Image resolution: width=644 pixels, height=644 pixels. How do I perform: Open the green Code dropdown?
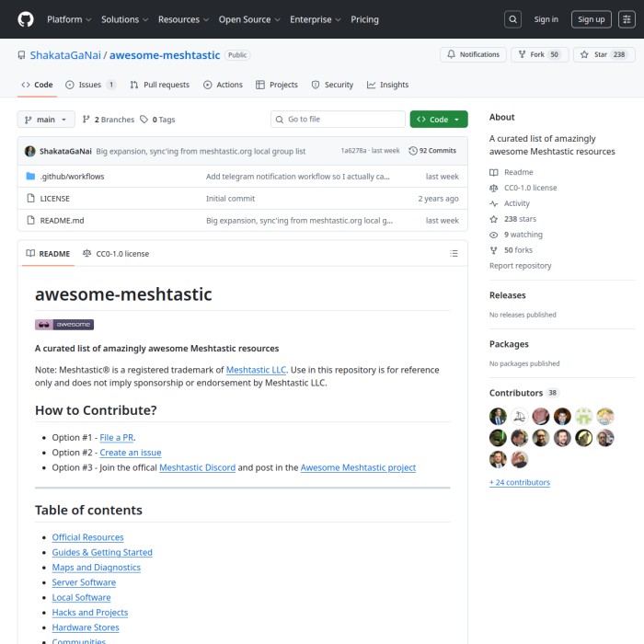pos(439,120)
